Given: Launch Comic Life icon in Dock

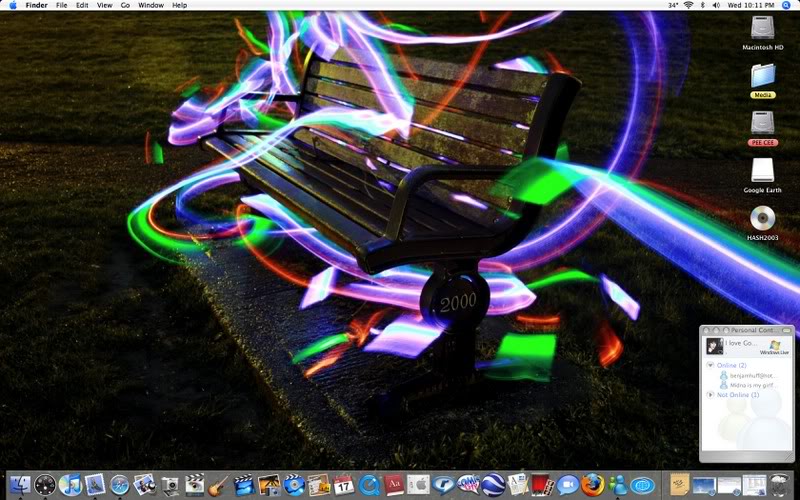Looking at the screenshot, I should point(468,485).
